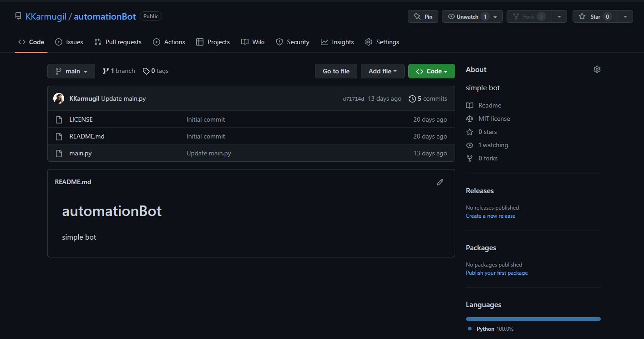
Task: Click the Fork button
Action: pos(529,16)
